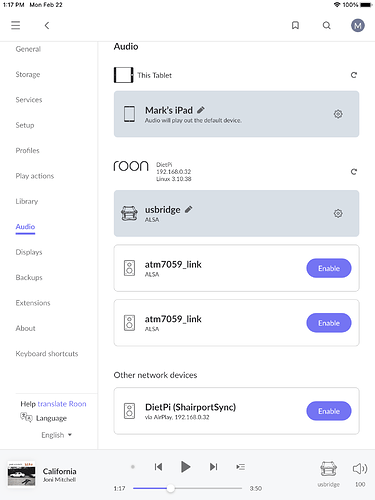Switch to the Extensions settings tab

point(33,303)
